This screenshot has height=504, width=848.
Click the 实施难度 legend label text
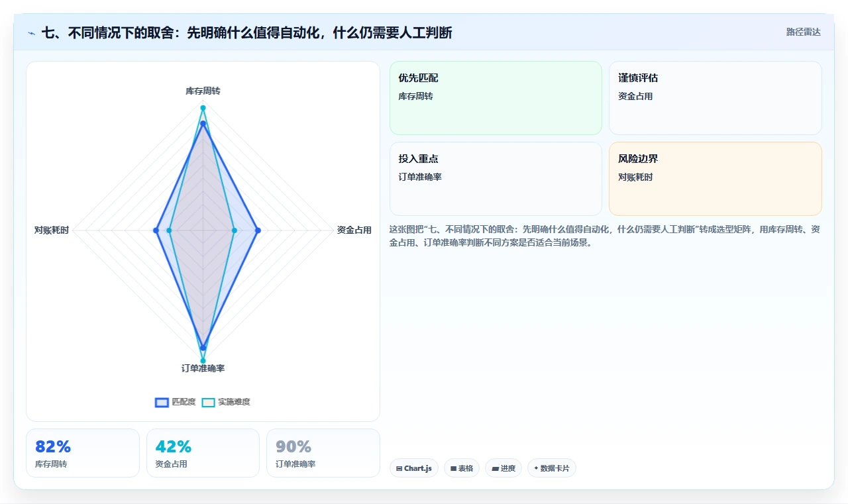click(234, 402)
